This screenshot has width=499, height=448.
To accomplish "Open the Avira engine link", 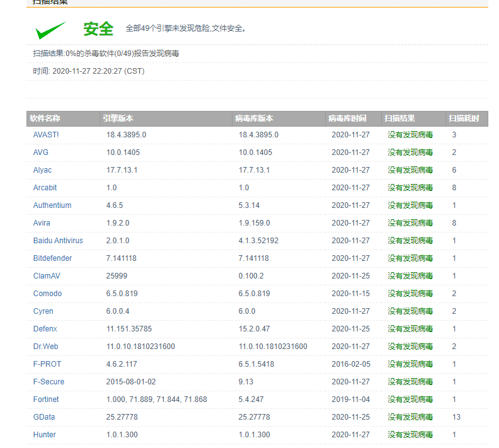I will tap(42, 223).
